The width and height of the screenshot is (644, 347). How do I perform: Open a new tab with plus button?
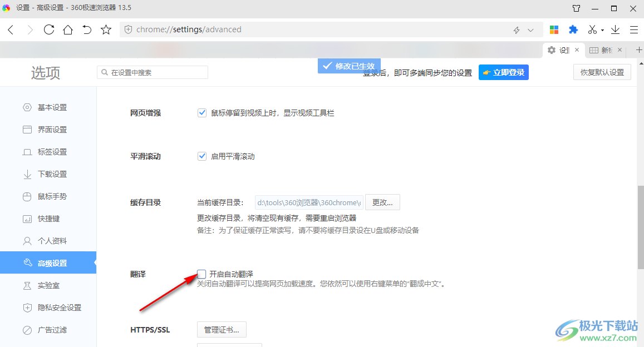click(x=638, y=50)
